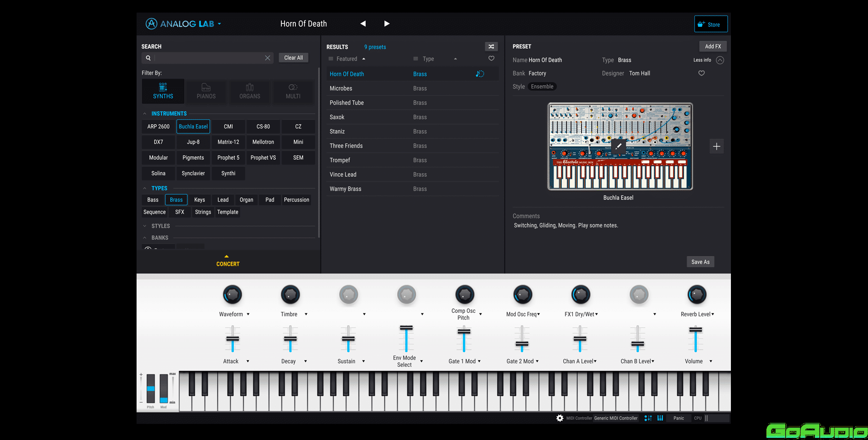
Task: Toggle the Percussion type filter
Action: [x=296, y=200]
